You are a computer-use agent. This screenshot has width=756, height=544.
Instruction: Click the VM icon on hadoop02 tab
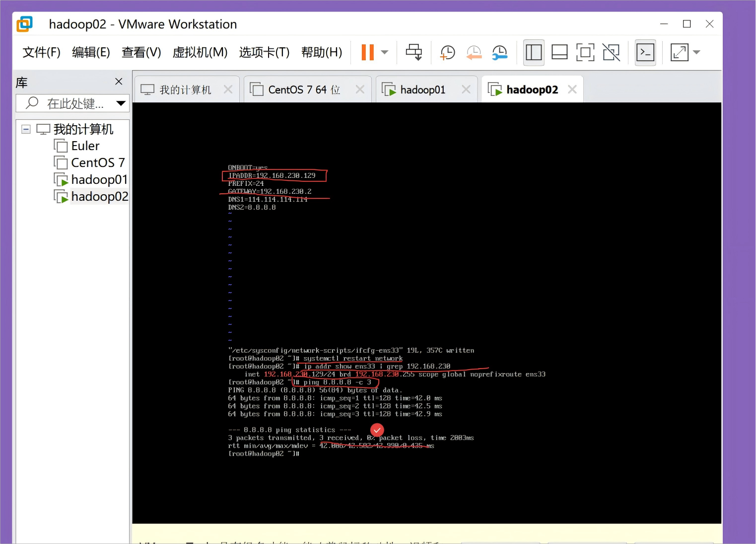pyautogui.click(x=495, y=89)
